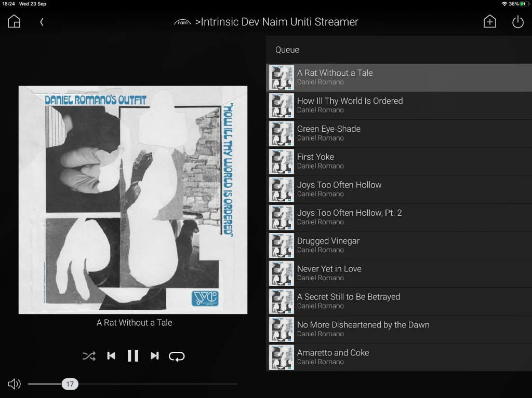Play 'A Rat Without a Tale' from queue
532x398 pixels.
[399, 78]
